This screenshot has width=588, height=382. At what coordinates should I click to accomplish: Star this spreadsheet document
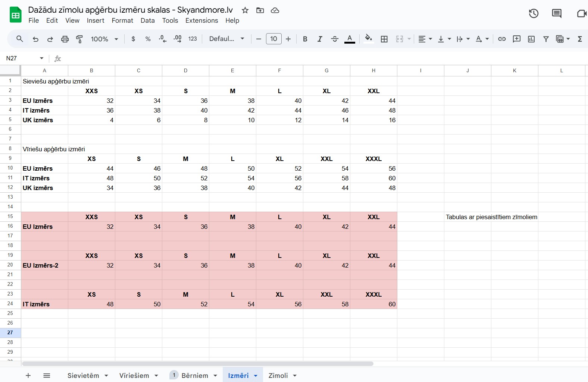click(245, 10)
